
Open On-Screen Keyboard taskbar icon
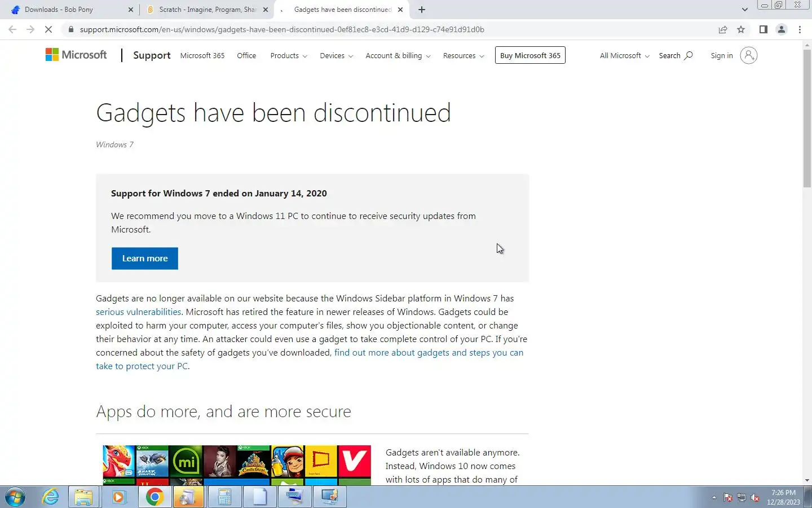294,497
